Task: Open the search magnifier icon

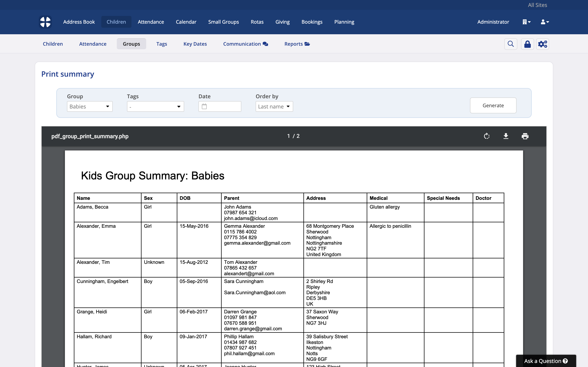Action: [x=510, y=44]
